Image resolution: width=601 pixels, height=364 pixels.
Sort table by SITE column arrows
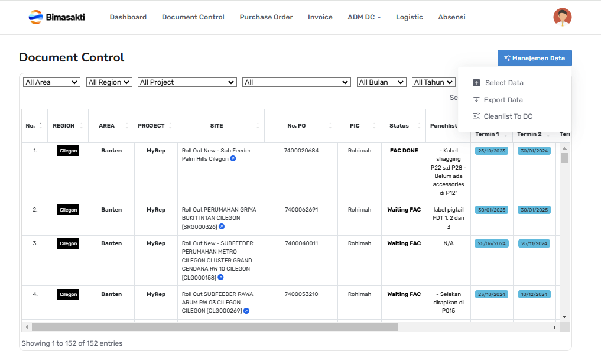coord(258,125)
